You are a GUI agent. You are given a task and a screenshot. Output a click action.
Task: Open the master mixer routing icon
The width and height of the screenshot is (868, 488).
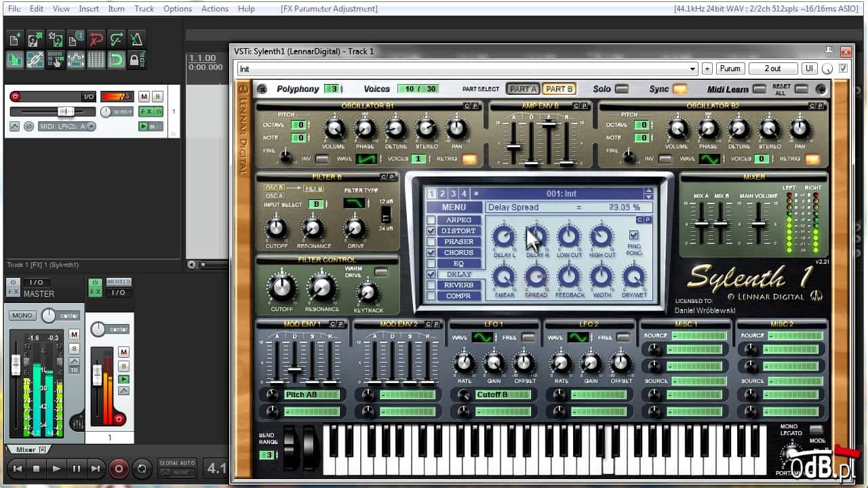pos(77,422)
